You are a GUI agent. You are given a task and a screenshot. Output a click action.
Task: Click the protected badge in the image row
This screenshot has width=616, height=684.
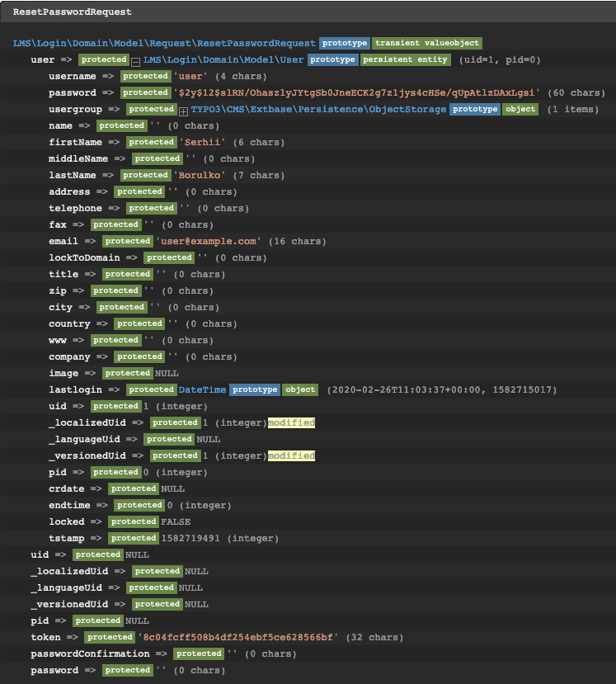click(127, 374)
